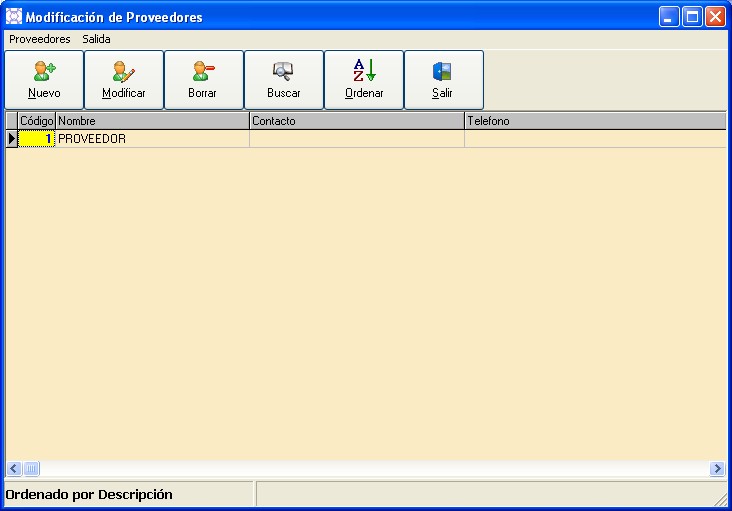
Task: Maximize the Modificación de Proveedores window
Action: tap(692, 17)
